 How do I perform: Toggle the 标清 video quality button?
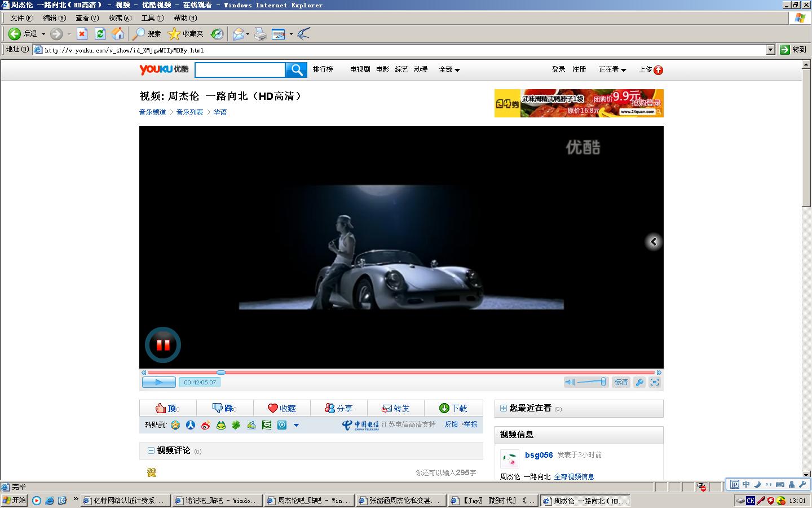pyautogui.click(x=621, y=382)
